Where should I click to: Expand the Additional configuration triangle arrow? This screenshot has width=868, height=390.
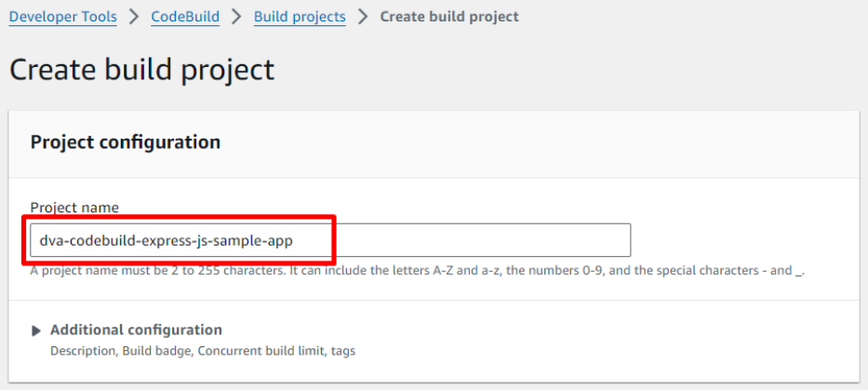(x=36, y=330)
